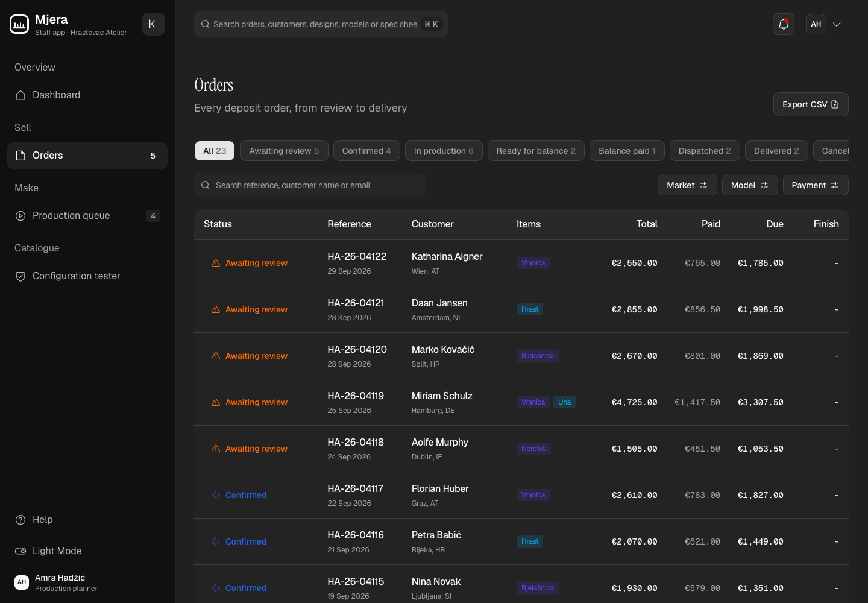Image resolution: width=868 pixels, height=603 pixels.
Task: Collapse the sidebar with the arrow icon
Action: click(154, 24)
